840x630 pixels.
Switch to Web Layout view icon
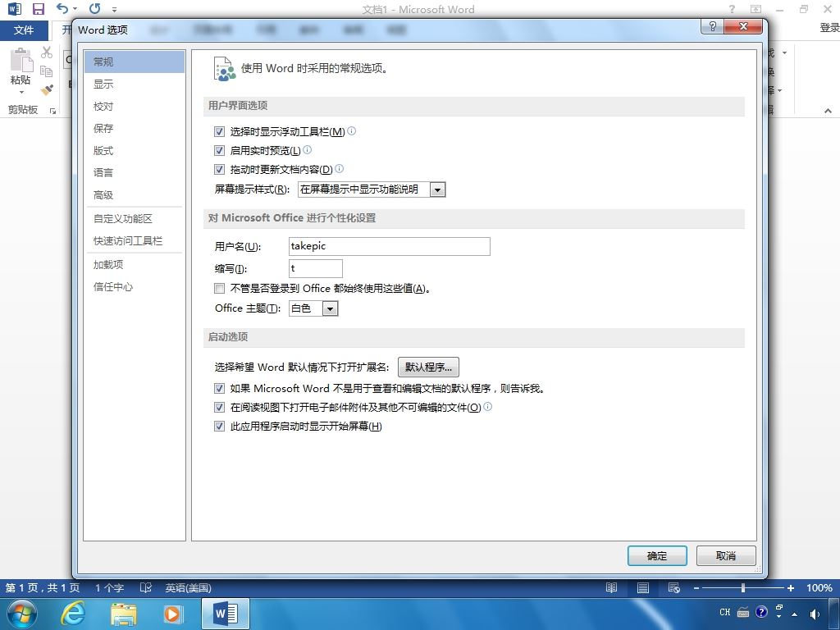tap(674, 587)
